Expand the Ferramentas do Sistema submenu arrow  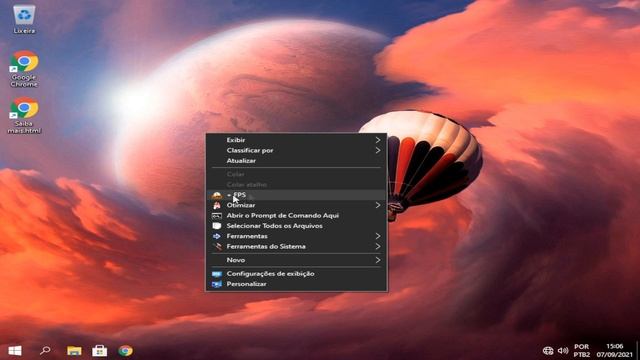pos(378,247)
